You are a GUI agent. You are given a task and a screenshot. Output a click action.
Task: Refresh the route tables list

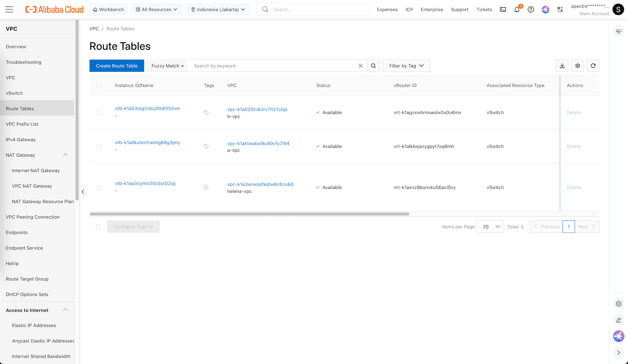pyautogui.click(x=593, y=66)
